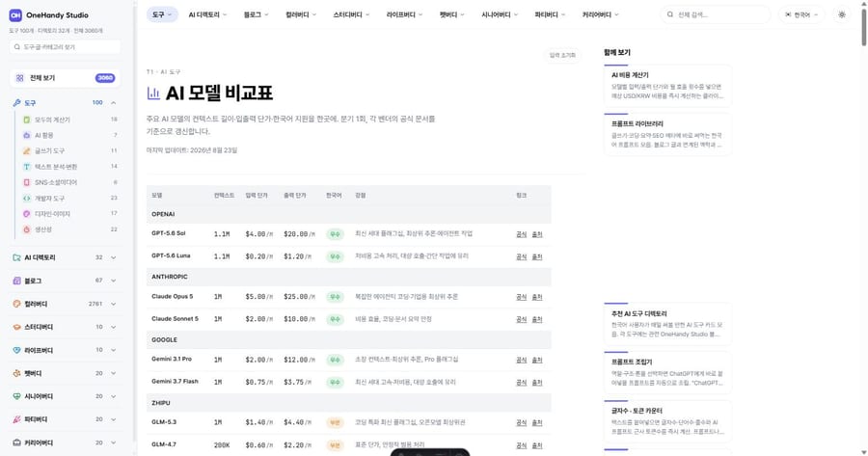The height and width of the screenshot is (456, 868).
Task: Click the magnifier icon in sidebar search
Action: (x=17, y=47)
